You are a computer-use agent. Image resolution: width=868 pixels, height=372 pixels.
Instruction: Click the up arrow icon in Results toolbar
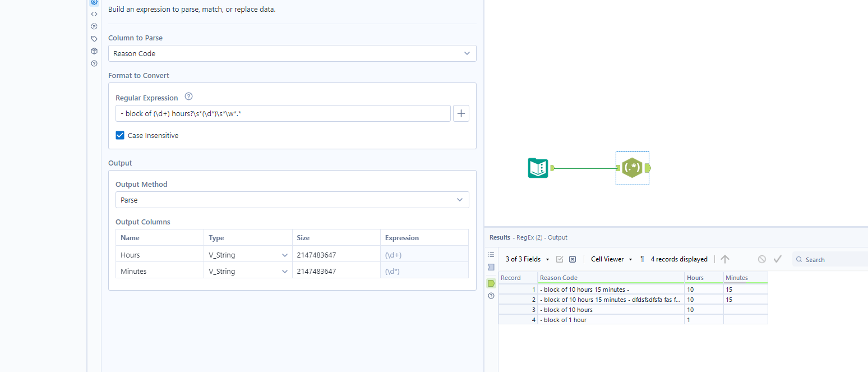pyautogui.click(x=725, y=259)
